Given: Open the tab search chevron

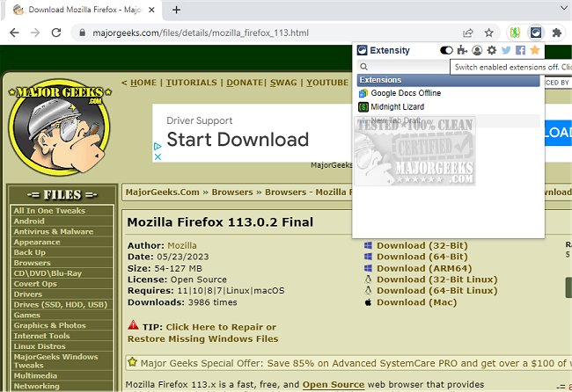Looking at the screenshot, I should (564, 7).
